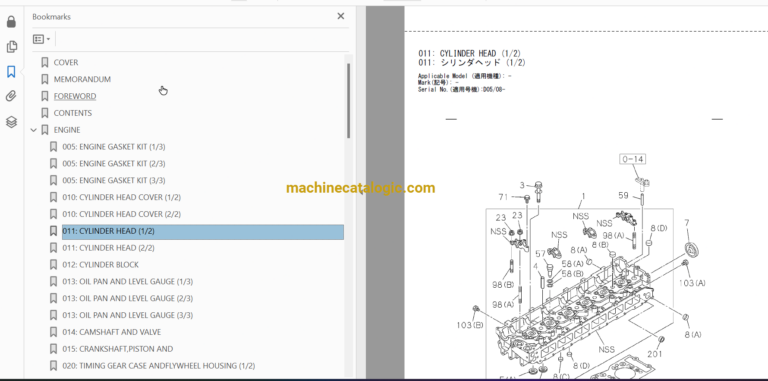The image size is (768, 381).
Task: Click bookmark icon beside CONTENTS
Action: pyautogui.click(x=45, y=113)
